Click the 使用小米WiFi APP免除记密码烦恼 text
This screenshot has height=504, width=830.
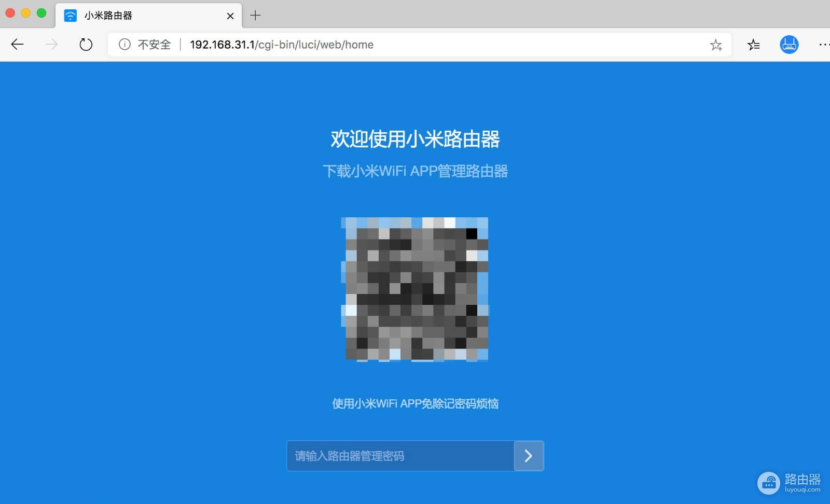click(x=415, y=403)
